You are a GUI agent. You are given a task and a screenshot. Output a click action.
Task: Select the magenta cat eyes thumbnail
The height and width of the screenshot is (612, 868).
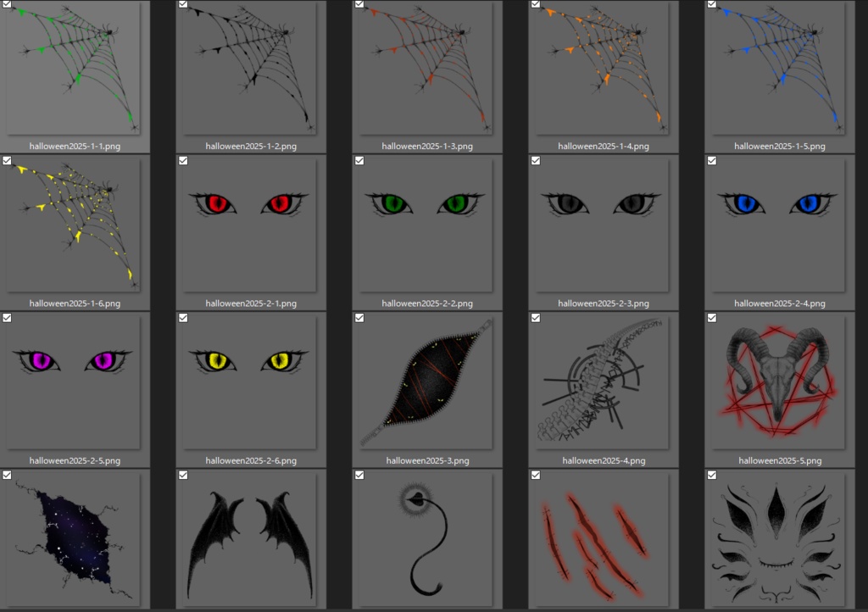[73, 382]
